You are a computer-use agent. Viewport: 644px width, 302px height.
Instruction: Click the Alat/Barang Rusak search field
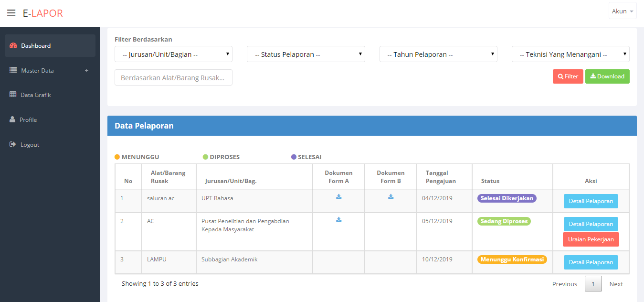(x=173, y=77)
